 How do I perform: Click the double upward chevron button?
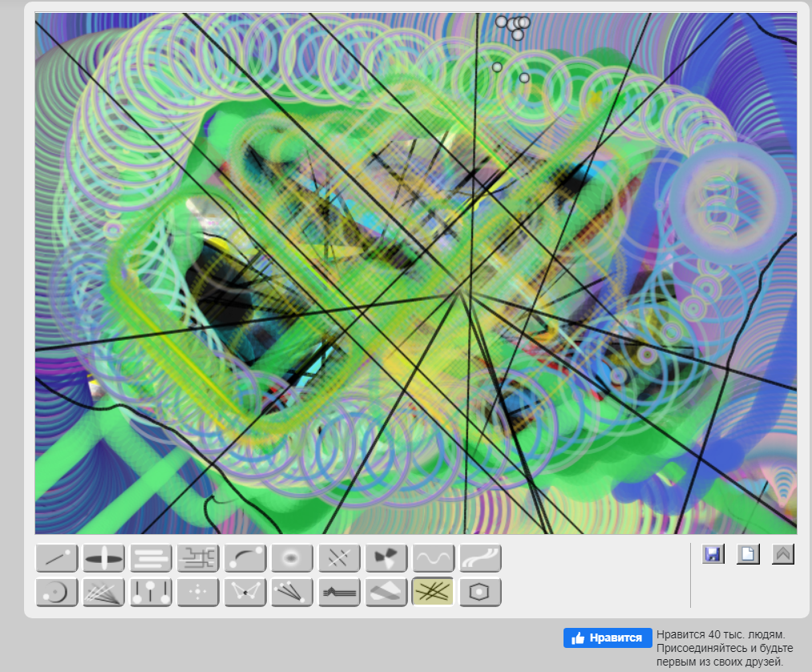(782, 554)
